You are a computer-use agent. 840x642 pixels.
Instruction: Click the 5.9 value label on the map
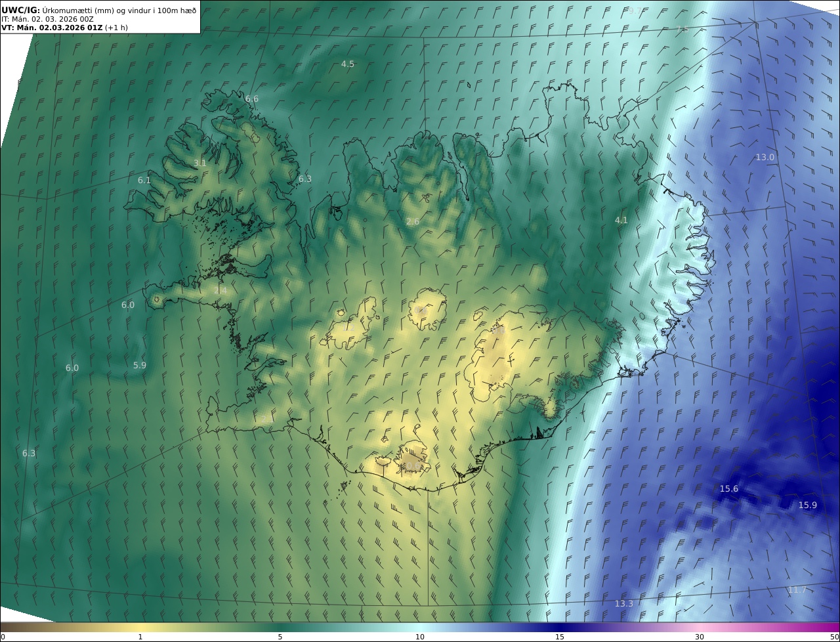(140, 365)
